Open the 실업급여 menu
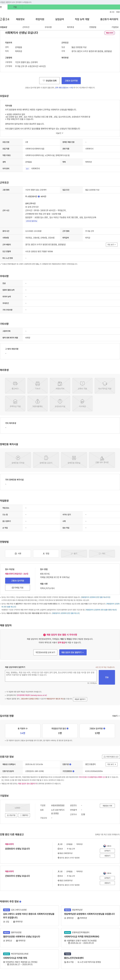The image size is (120, 980). tap(59, 19)
